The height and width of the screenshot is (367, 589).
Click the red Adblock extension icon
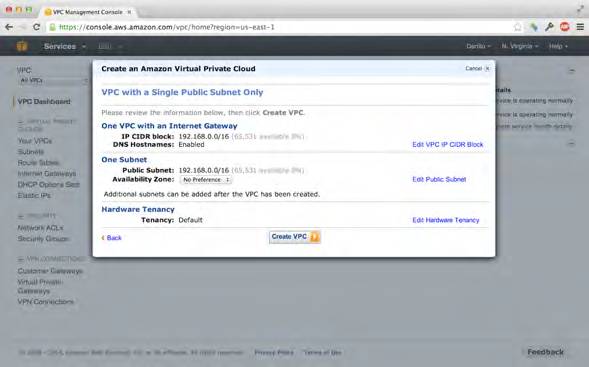[565, 27]
